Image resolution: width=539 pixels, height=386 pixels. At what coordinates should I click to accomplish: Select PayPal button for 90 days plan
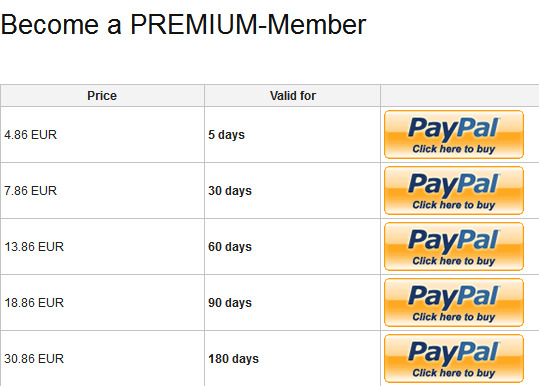454,302
